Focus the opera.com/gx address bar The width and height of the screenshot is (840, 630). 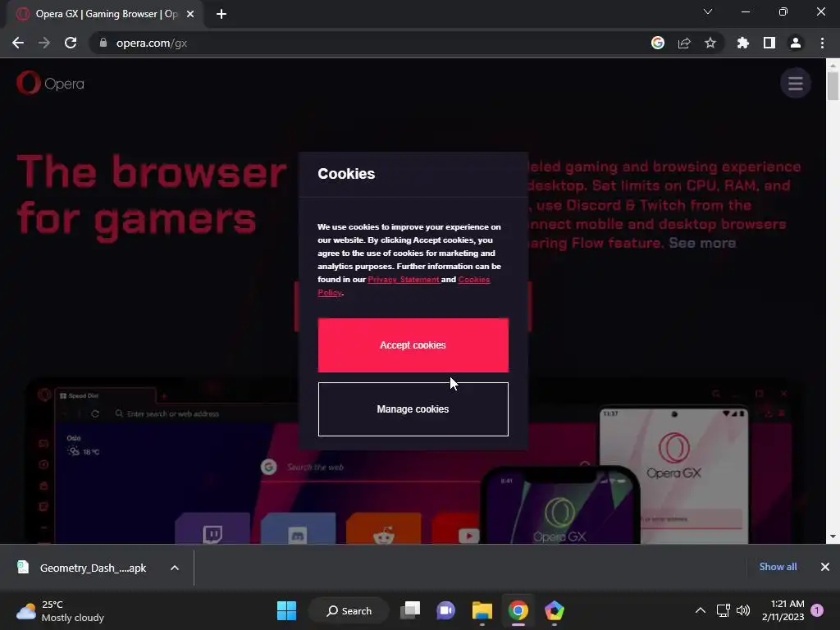point(370,43)
